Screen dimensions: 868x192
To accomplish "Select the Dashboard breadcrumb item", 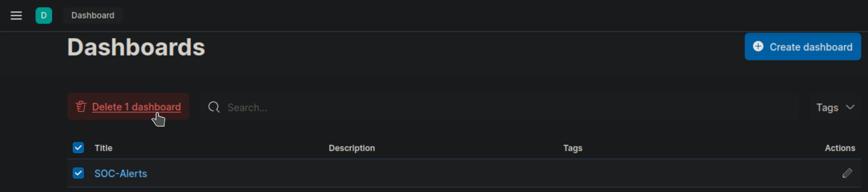I will [93, 15].
